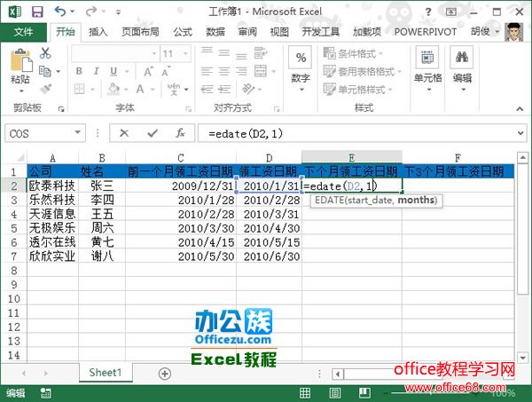The image size is (532, 402).
Task: Toggle Align Right in alignment group
Action: (x=241, y=71)
